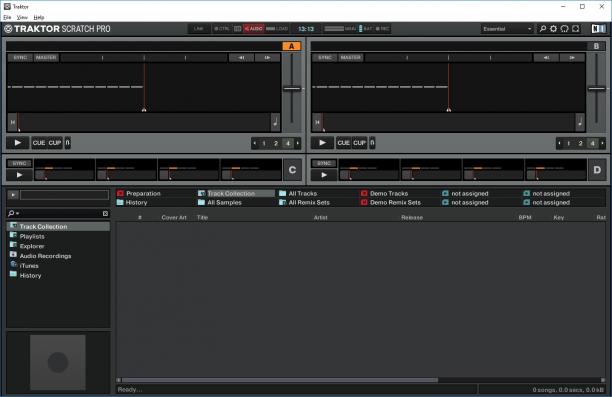Adjust the deck A tempo fader
Viewport: 612px width, 397px height.
coord(292,89)
